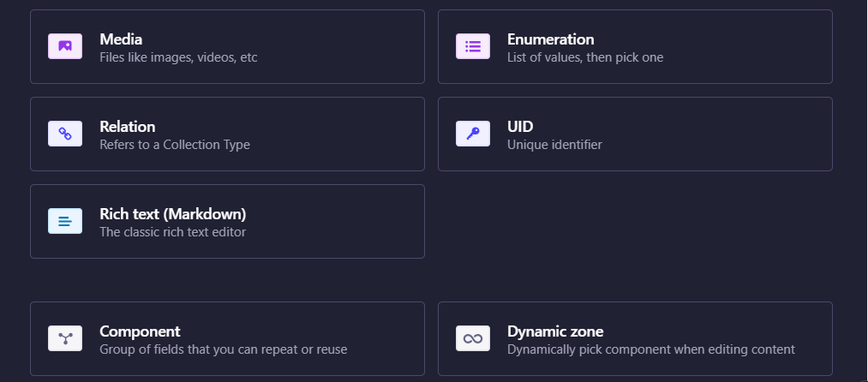The width and height of the screenshot is (868, 382).
Task: Click "The classic rich text editor" description
Action: 172,232
